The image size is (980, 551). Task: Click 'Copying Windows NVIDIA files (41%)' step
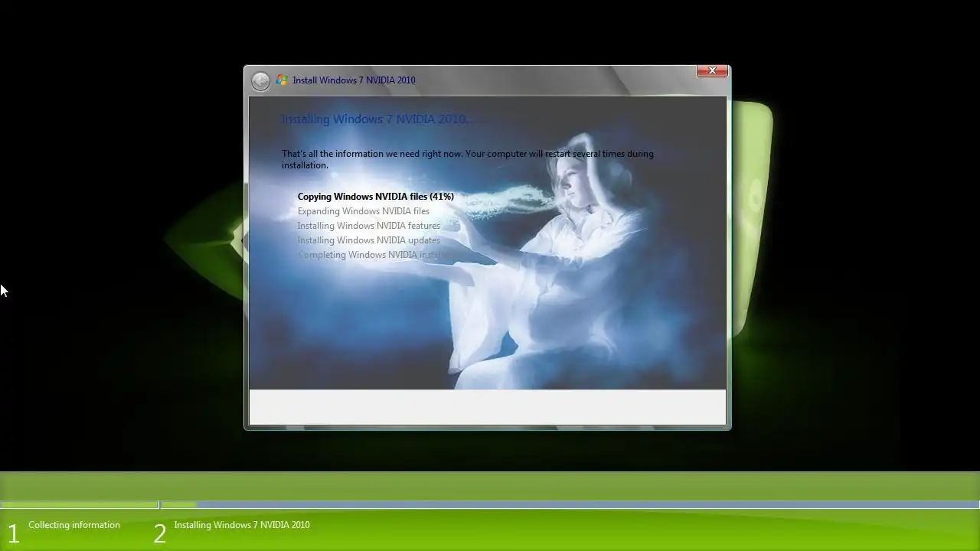point(375,197)
